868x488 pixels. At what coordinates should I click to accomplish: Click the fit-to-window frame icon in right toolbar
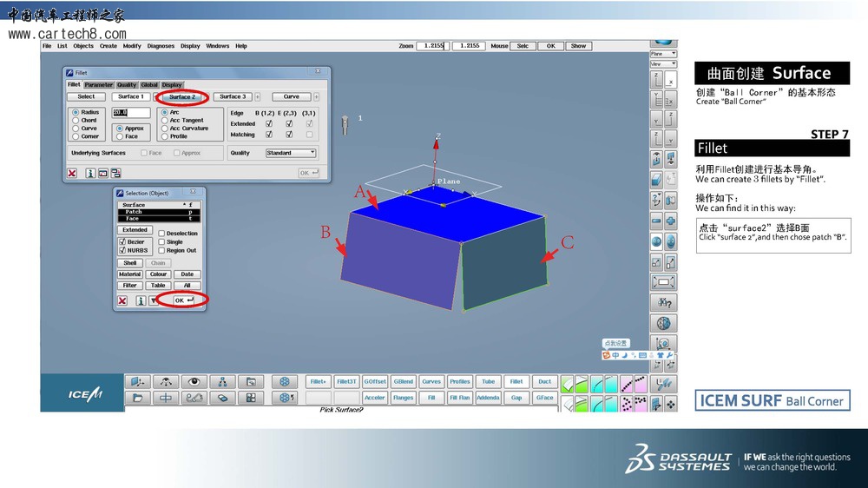(663, 282)
